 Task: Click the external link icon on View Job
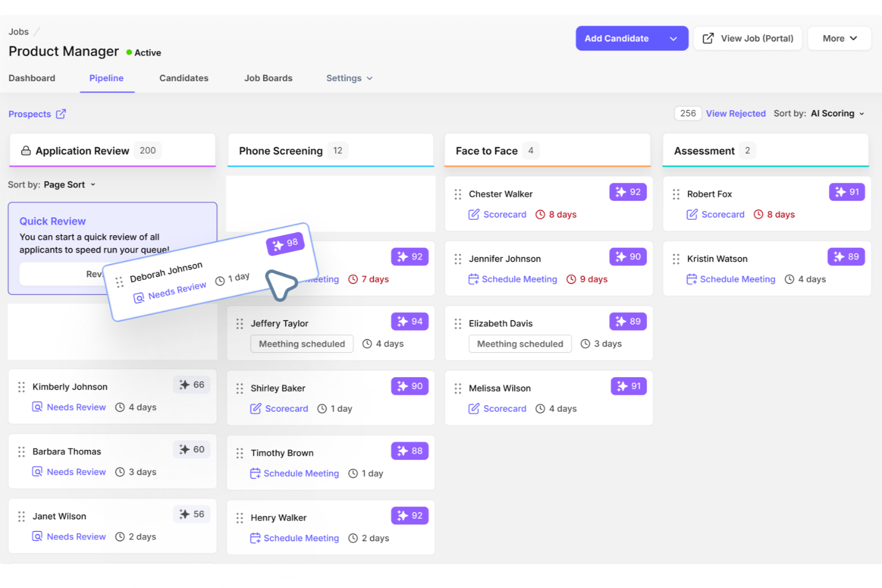pos(708,38)
